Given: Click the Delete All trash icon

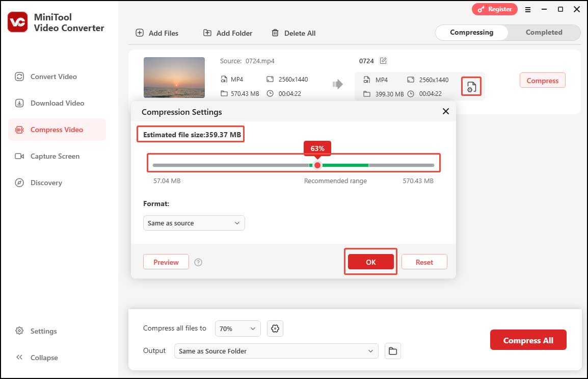Looking at the screenshot, I should [275, 33].
